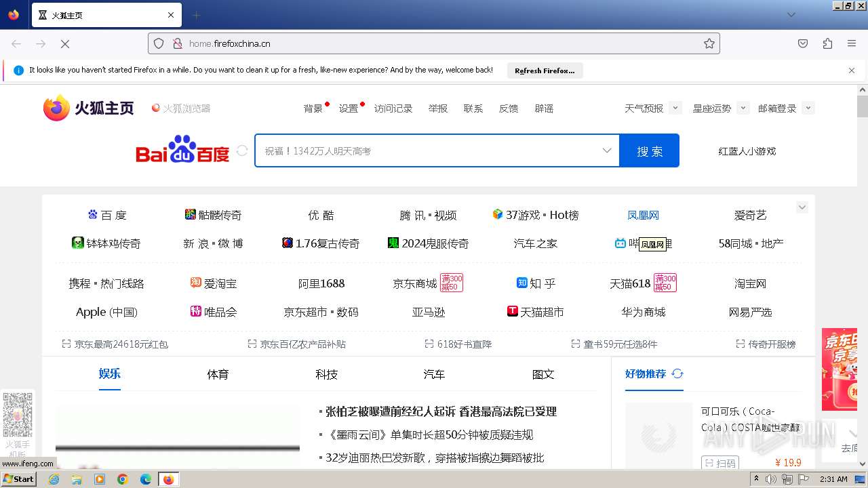
Task: Open the 知乎 link
Action: [536, 283]
